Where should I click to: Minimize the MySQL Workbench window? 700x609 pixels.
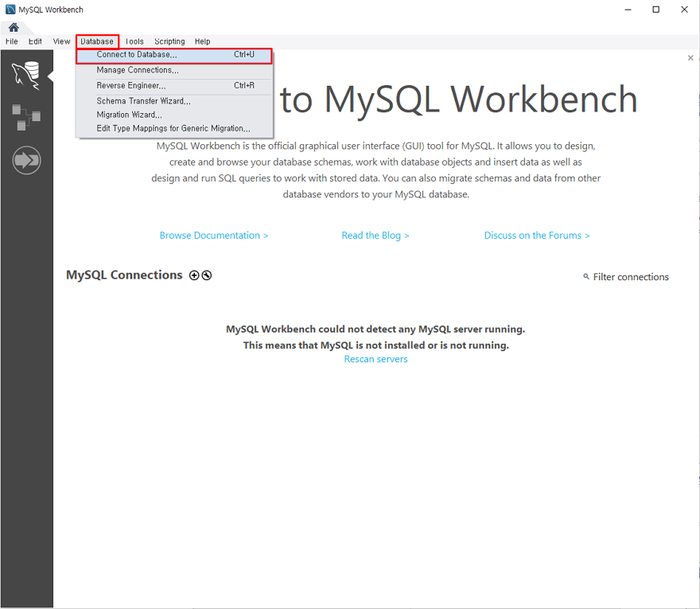[628, 10]
